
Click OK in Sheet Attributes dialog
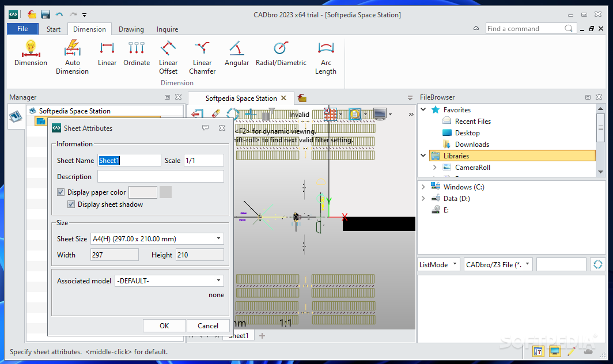tap(164, 325)
